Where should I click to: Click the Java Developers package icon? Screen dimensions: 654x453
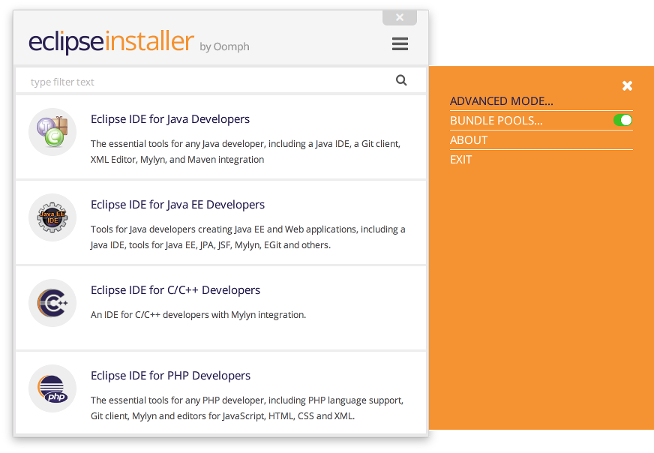53,132
